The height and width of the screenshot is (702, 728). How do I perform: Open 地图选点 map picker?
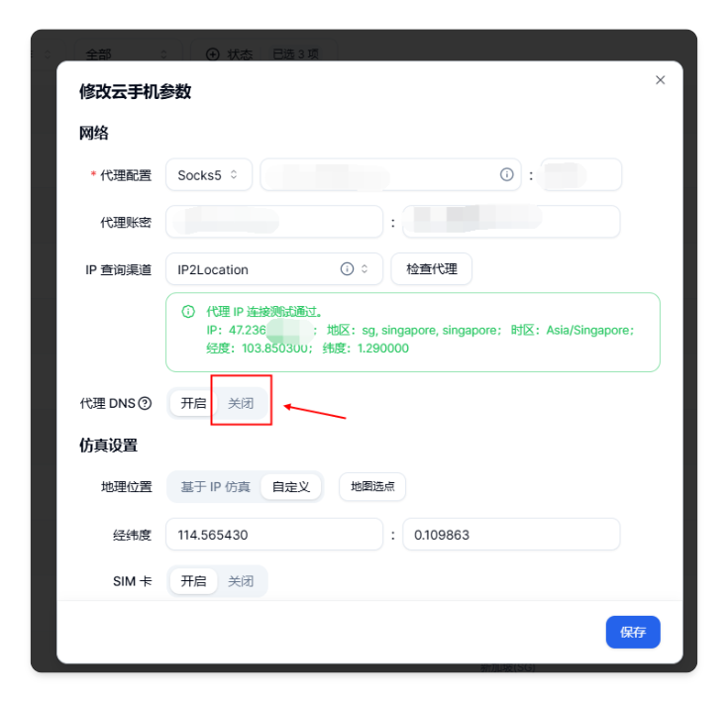[x=372, y=487]
